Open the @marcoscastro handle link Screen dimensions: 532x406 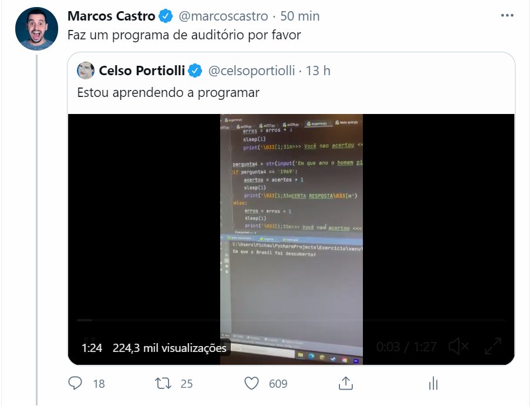[223, 16]
